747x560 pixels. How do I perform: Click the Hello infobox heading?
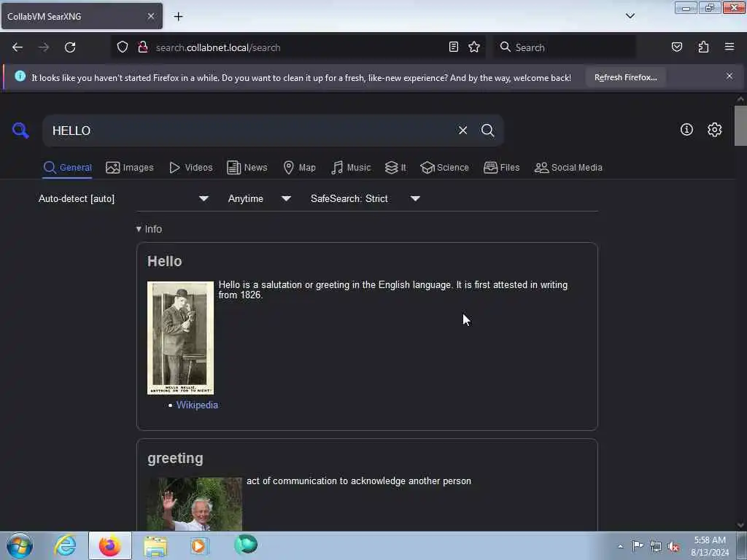click(x=164, y=262)
